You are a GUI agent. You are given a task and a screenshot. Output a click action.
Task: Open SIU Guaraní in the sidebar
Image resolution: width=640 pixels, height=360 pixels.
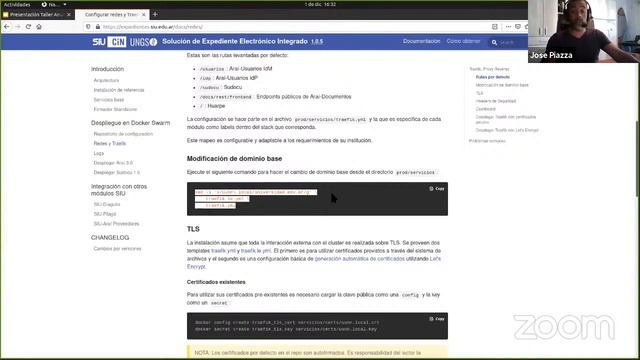tap(107, 204)
